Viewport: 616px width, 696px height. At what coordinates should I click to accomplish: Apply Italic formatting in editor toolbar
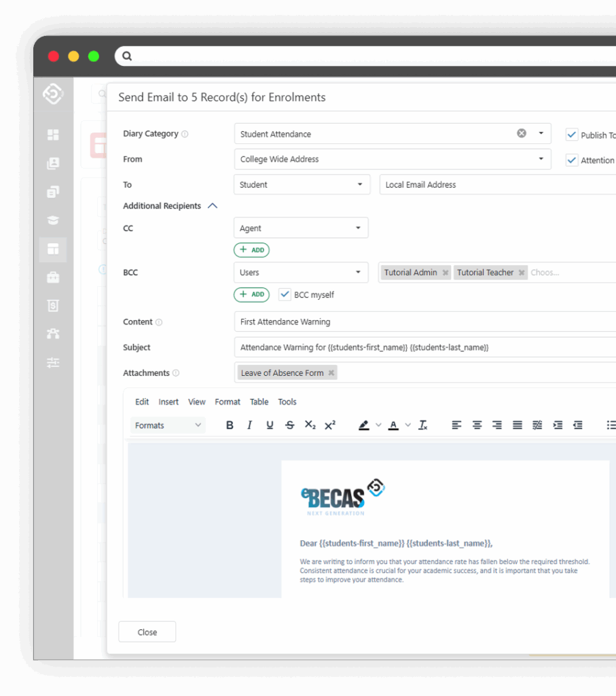pos(249,425)
